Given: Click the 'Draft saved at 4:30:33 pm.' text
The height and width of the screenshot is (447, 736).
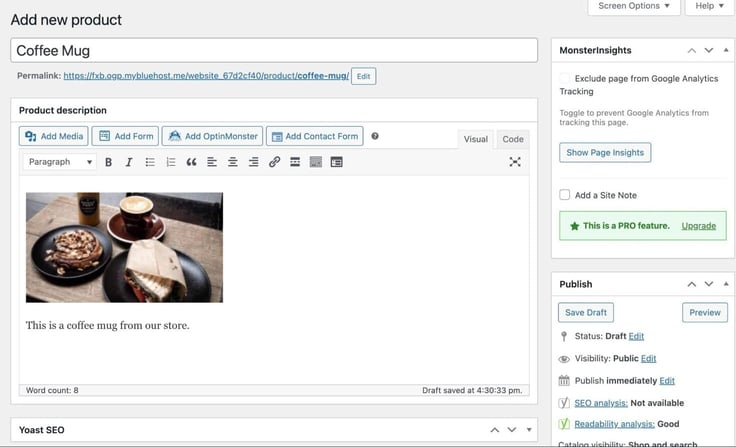Looking at the screenshot, I should click(x=472, y=390).
